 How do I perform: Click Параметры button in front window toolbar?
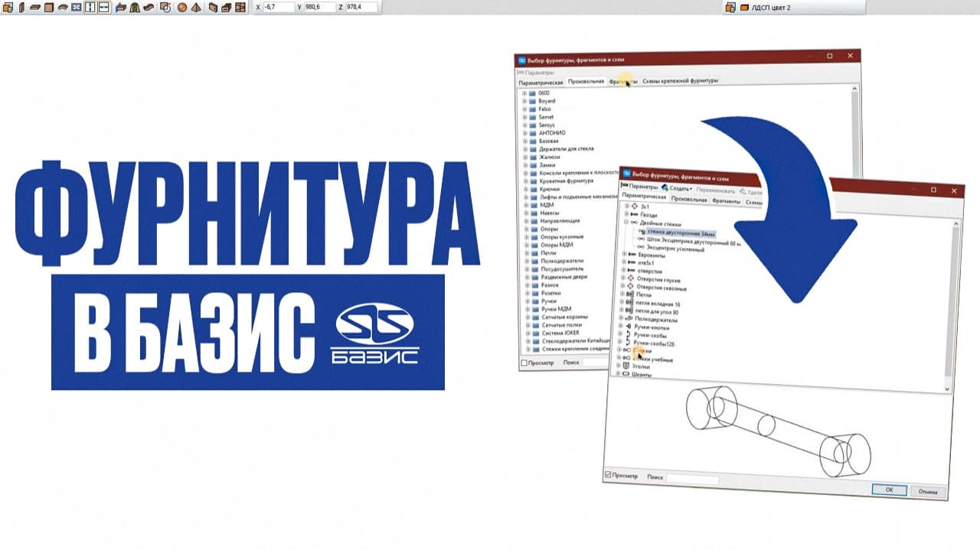pos(640,187)
